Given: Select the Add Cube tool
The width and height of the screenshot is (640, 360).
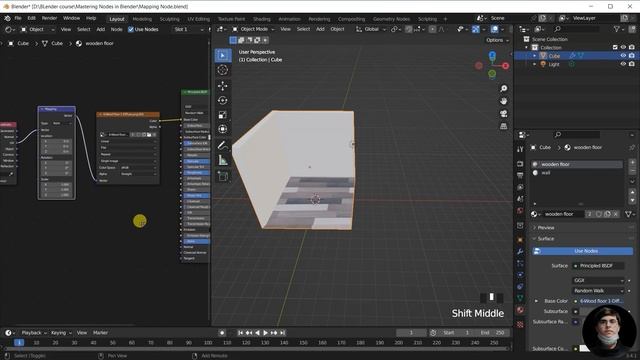Looking at the screenshot, I should click(x=223, y=176).
